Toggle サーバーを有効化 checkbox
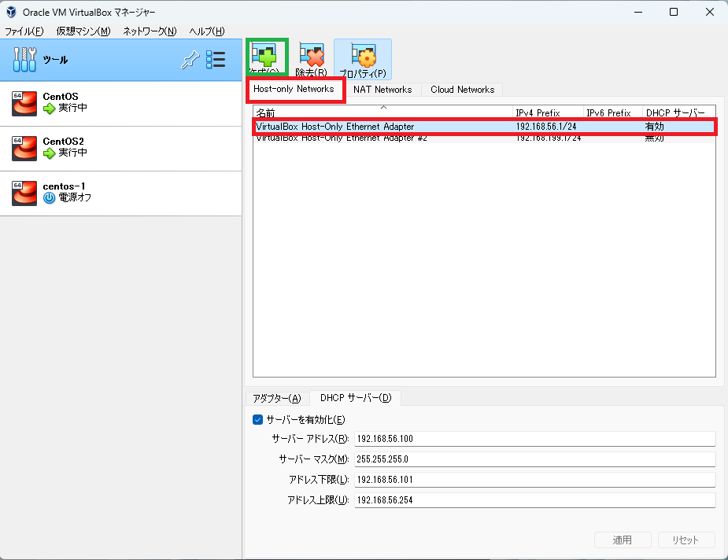This screenshot has height=560, width=728. (257, 420)
